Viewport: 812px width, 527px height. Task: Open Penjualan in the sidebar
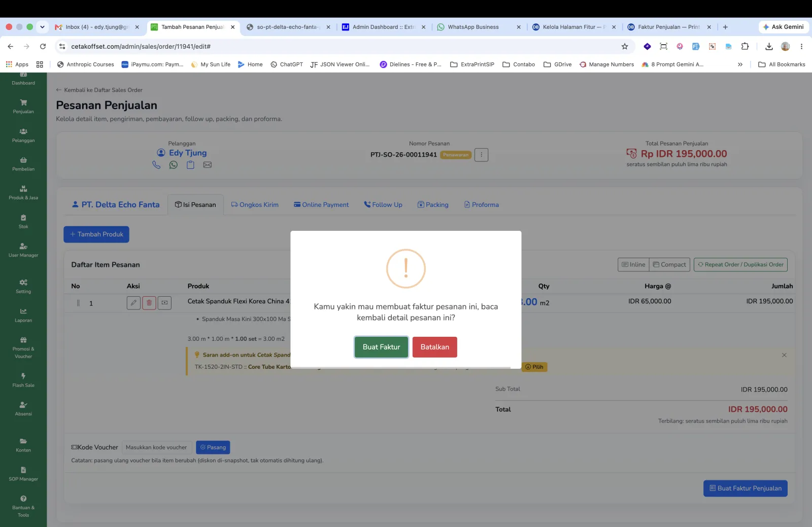coord(23,107)
